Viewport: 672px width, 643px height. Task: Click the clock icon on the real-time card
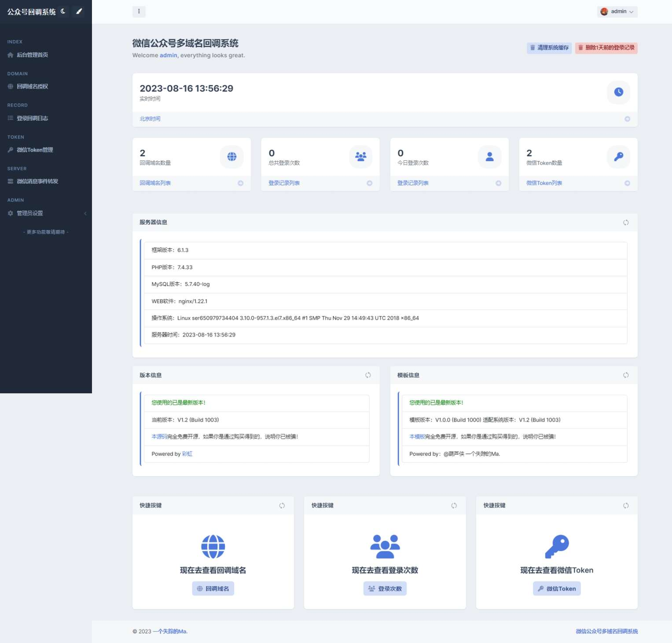click(618, 92)
